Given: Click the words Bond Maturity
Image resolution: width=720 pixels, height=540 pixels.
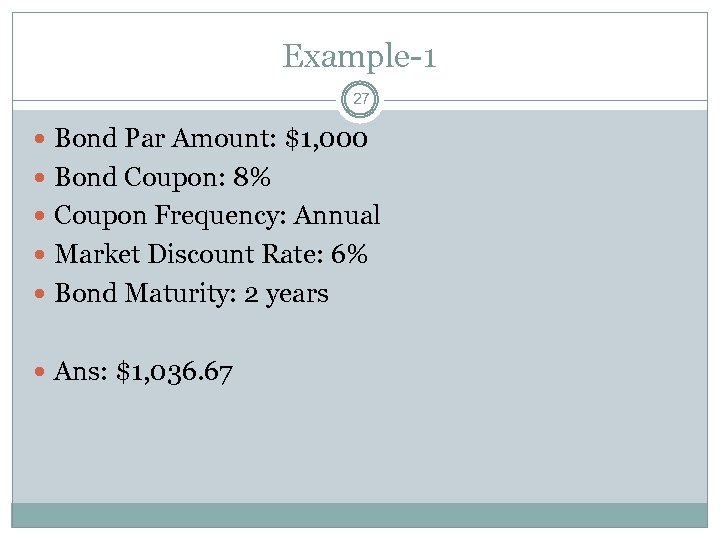Looking at the screenshot, I should (x=138, y=294).
